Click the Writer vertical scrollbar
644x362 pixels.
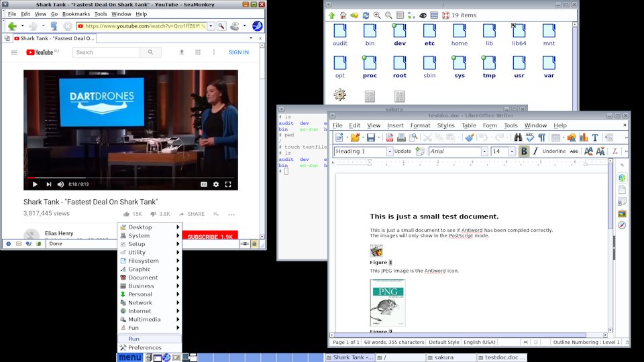click(x=610, y=245)
